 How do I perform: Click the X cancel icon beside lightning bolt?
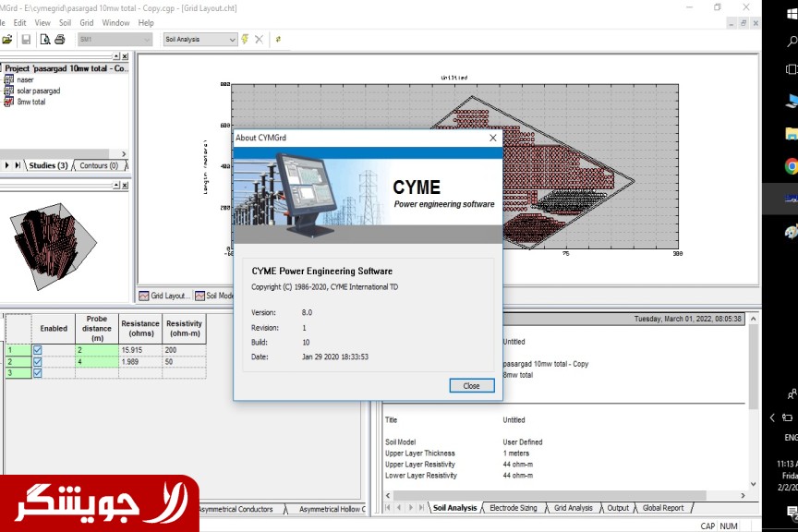(x=259, y=40)
